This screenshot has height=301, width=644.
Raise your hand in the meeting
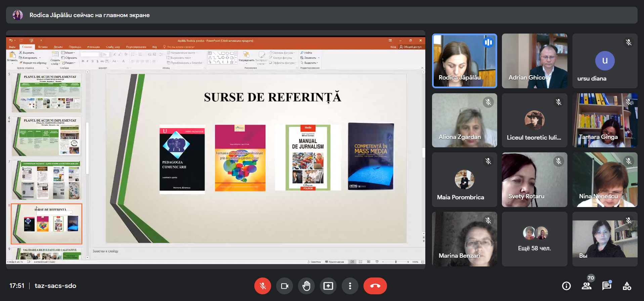point(306,286)
